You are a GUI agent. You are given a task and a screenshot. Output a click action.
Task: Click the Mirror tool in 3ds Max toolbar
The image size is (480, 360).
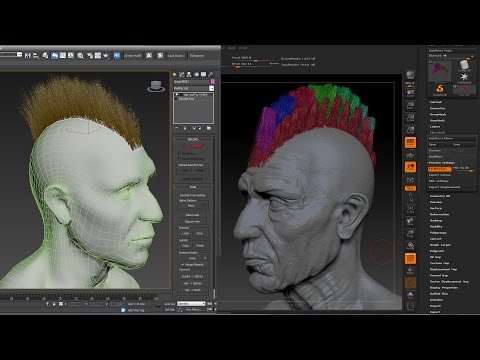click(x=28, y=55)
